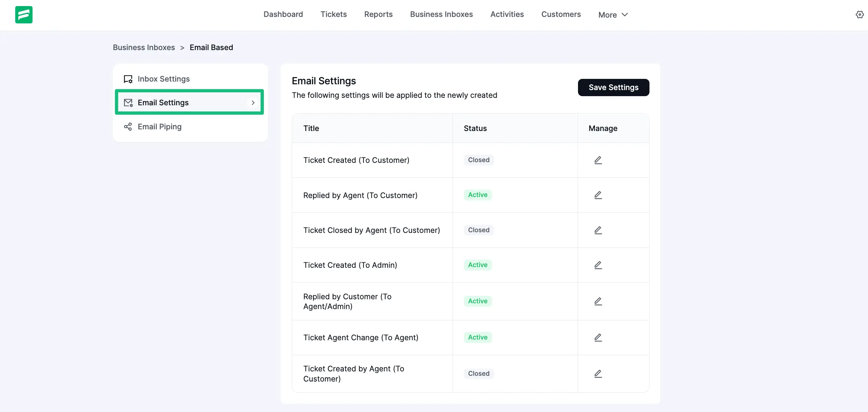Toggle Active status on Ticket Created (To Admin)

[x=477, y=265]
